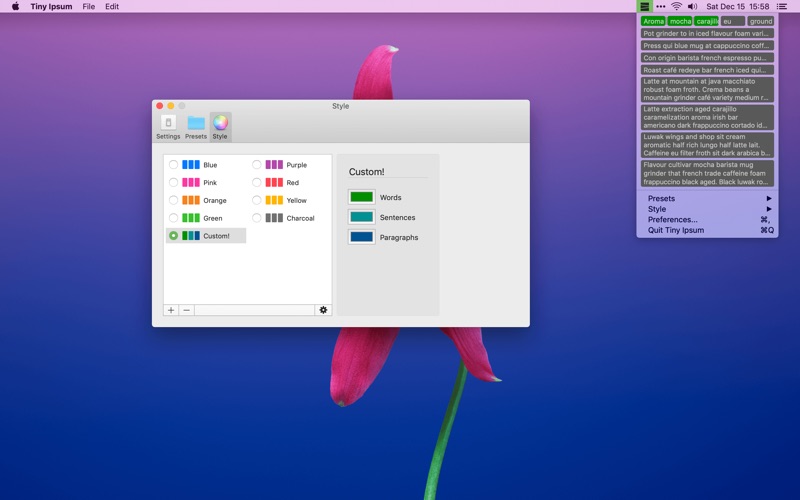Click the three-dots menu bar icon

661,6
